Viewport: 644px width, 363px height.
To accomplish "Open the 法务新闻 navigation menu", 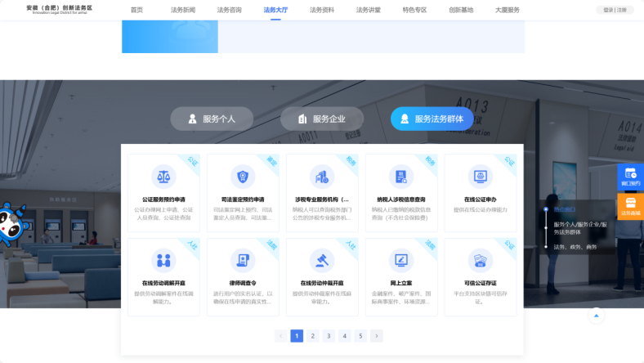I will coord(183,10).
